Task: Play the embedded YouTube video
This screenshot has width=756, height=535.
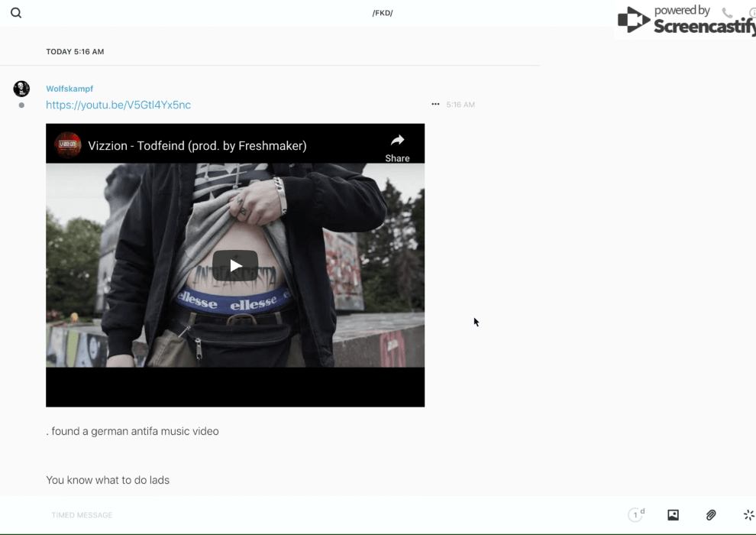Action: pyautogui.click(x=235, y=265)
